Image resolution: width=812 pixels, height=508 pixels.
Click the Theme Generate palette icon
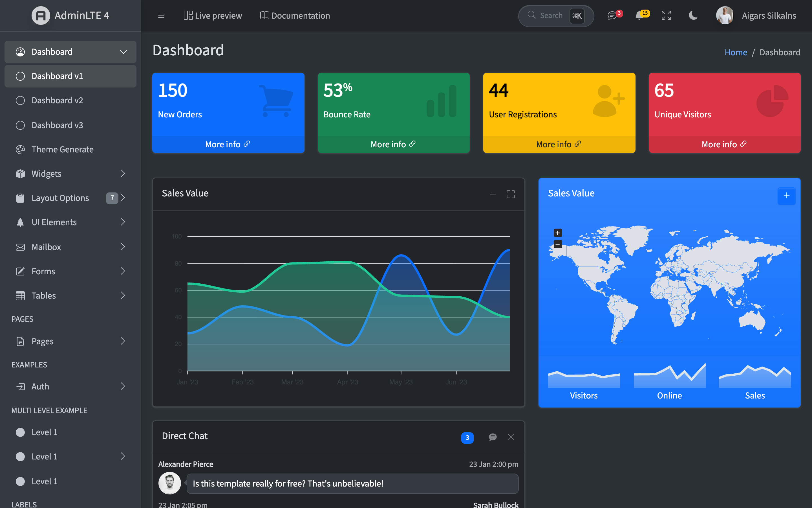pos(21,150)
